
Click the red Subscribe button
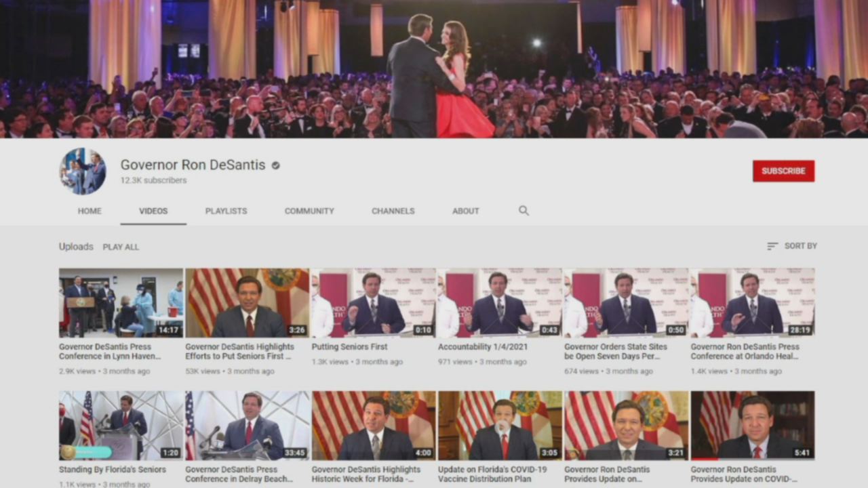[x=783, y=171]
